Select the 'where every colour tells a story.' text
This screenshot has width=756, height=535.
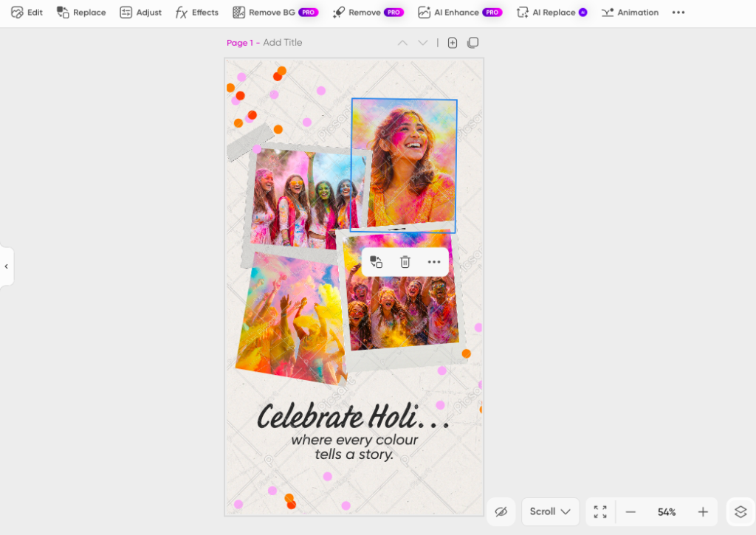pos(354,446)
